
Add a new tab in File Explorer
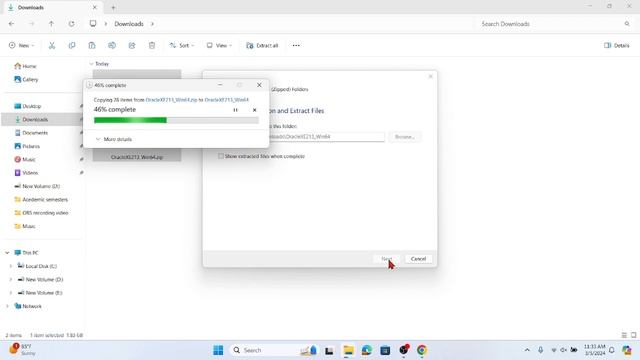113,7
